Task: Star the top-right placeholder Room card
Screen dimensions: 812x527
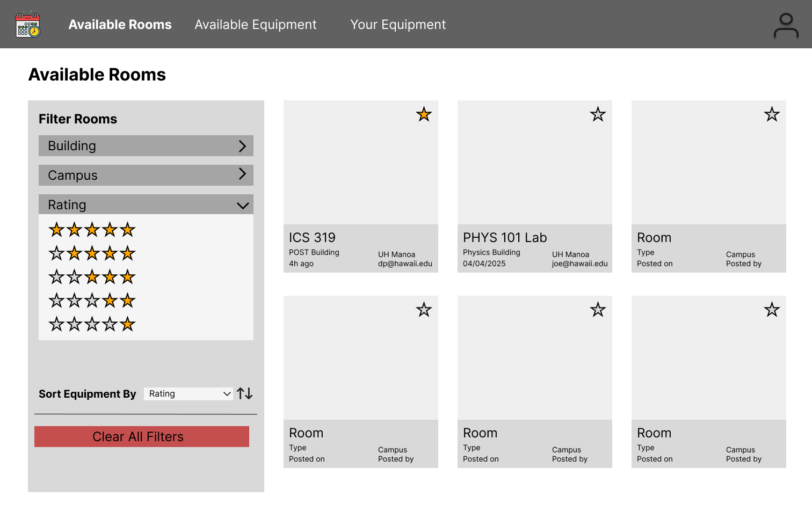Action: [772, 114]
